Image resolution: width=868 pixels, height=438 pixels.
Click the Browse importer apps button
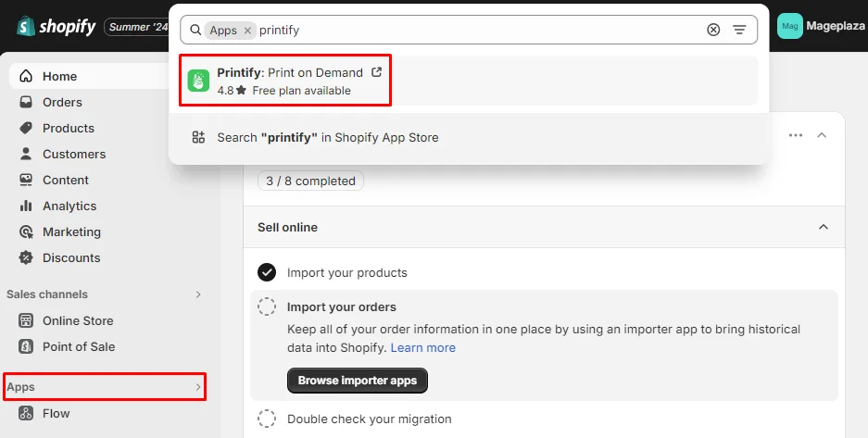click(358, 381)
